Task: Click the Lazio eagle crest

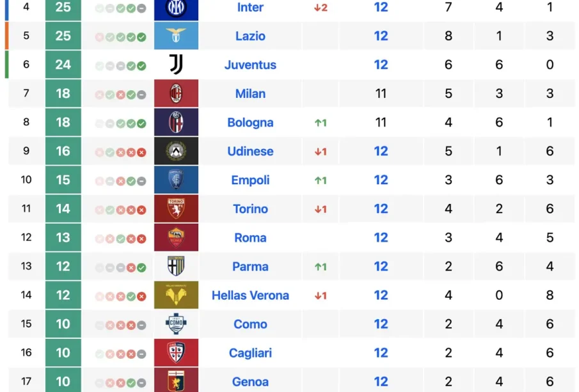Action: click(x=176, y=36)
